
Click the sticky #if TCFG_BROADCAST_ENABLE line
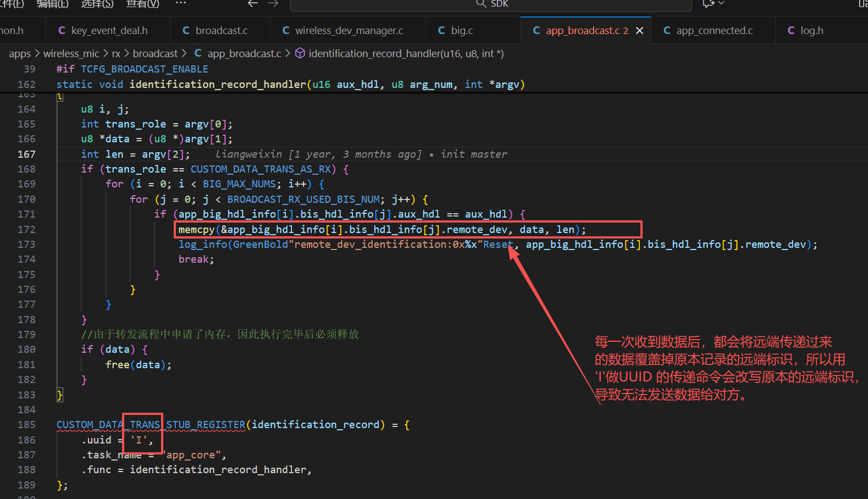point(132,69)
